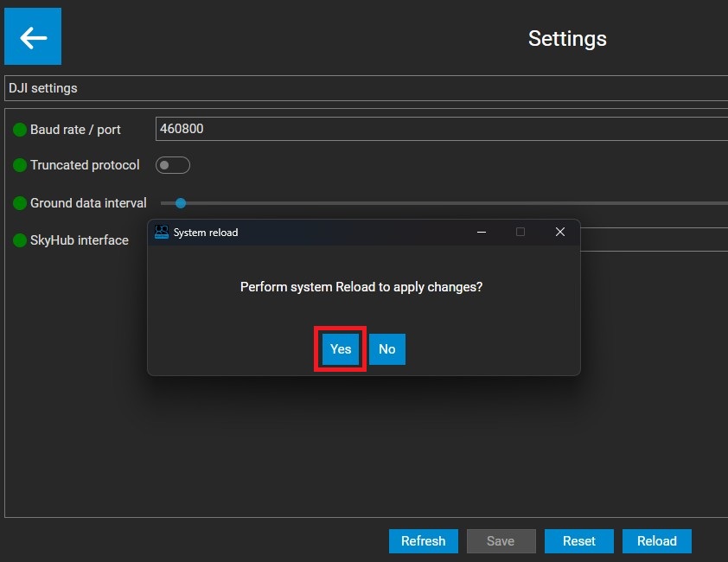
Task: Click the Reload button
Action: [x=657, y=541]
